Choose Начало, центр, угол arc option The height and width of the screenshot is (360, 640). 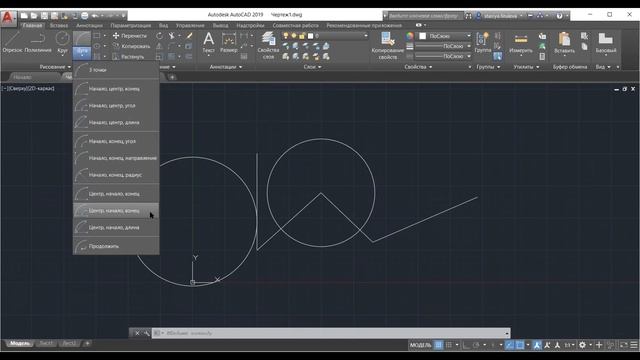pyautogui.click(x=116, y=105)
